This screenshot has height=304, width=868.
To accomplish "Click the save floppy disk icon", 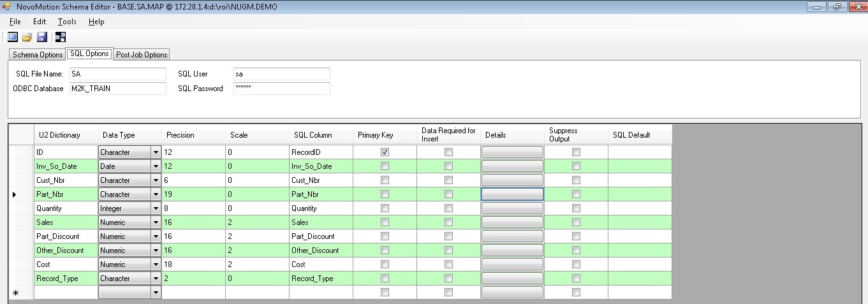I will click(x=41, y=37).
